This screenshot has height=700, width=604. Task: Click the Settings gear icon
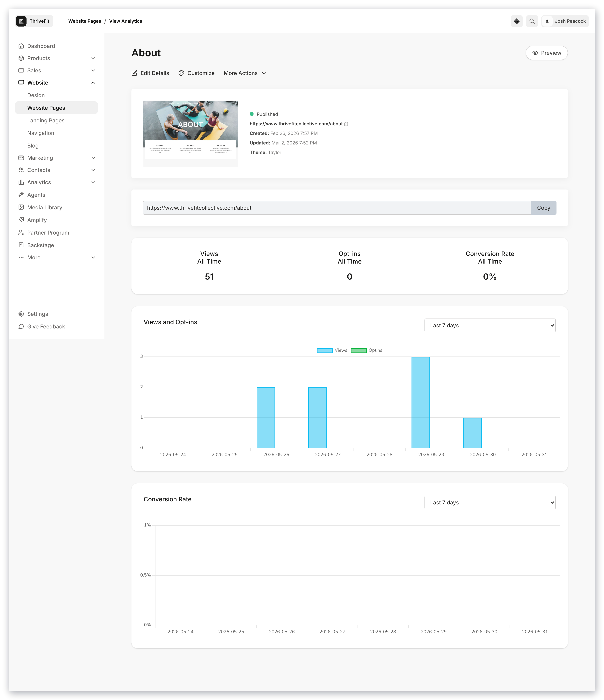[x=21, y=314]
